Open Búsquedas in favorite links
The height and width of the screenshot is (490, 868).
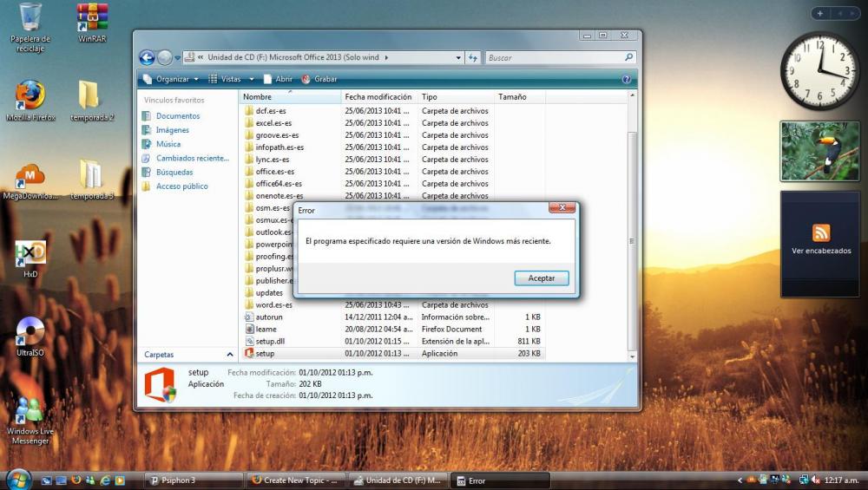(x=174, y=172)
